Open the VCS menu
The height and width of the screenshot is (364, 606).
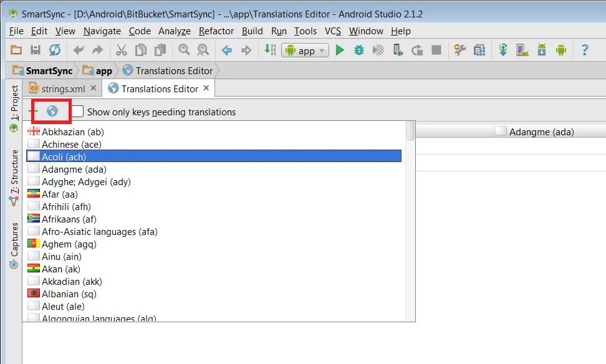[332, 31]
